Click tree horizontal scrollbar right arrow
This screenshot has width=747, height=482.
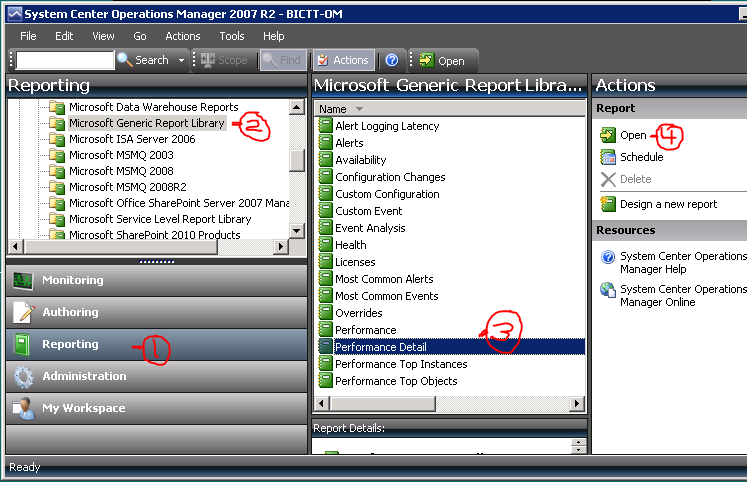(281, 247)
